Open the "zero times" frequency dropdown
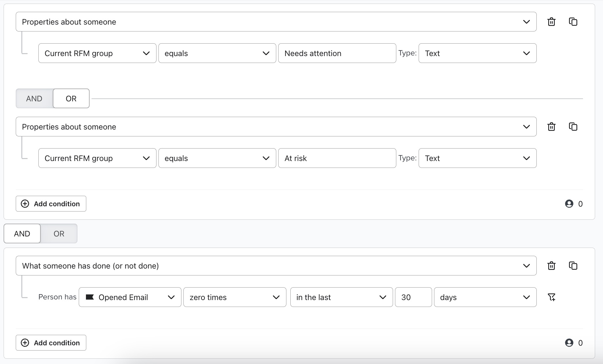Image resolution: width=603 pixels, height=364 pixels. click(234, 297)
